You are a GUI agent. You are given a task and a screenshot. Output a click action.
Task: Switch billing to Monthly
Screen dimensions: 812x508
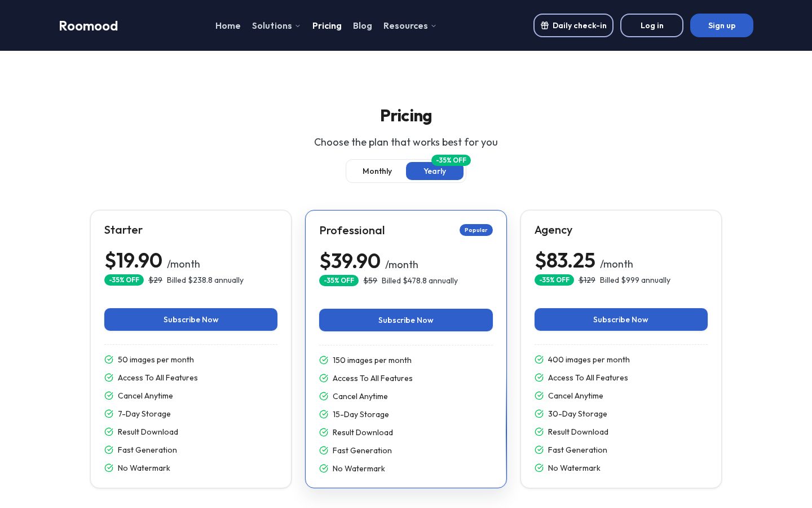pos(377,171)
